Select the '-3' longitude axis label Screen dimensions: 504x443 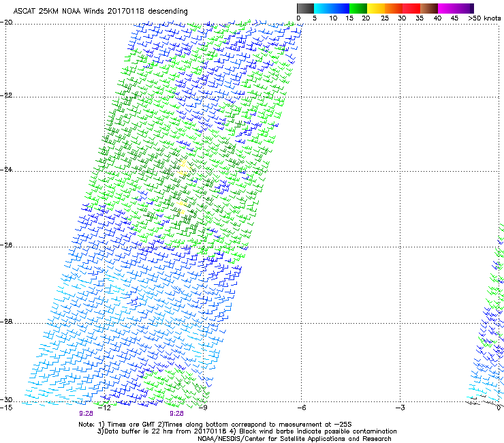click(x=400, y=408)
